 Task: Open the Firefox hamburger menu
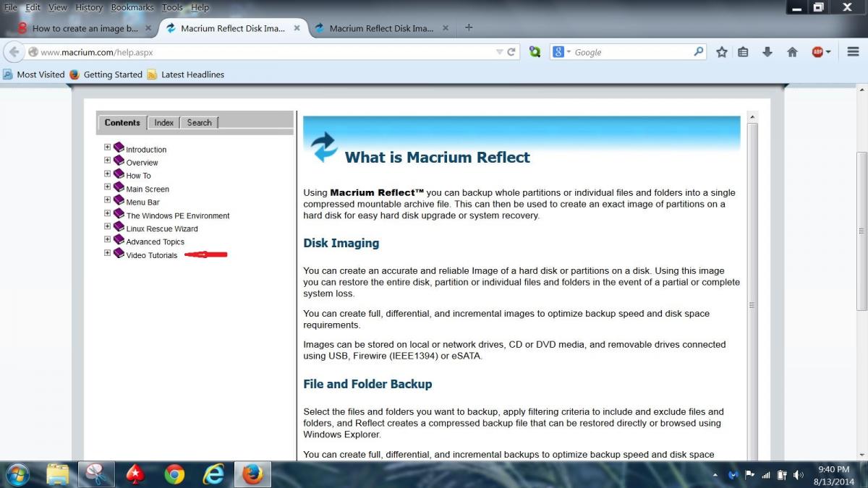click(x=852, y=52)
